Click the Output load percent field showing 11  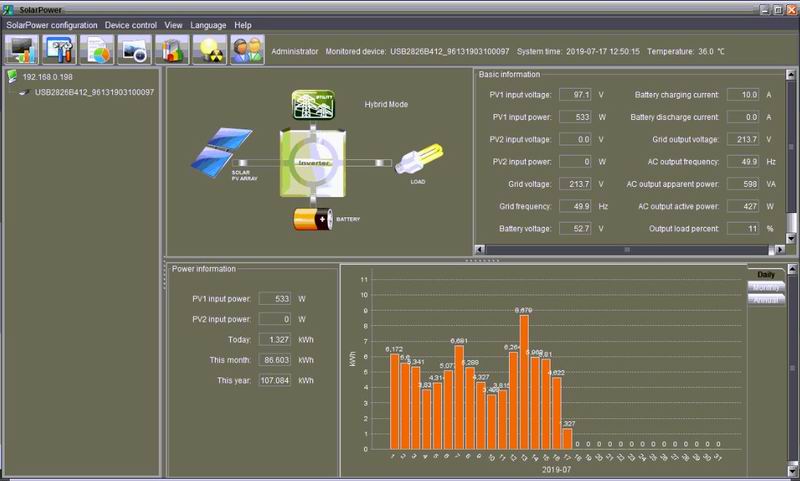[743, 229]
